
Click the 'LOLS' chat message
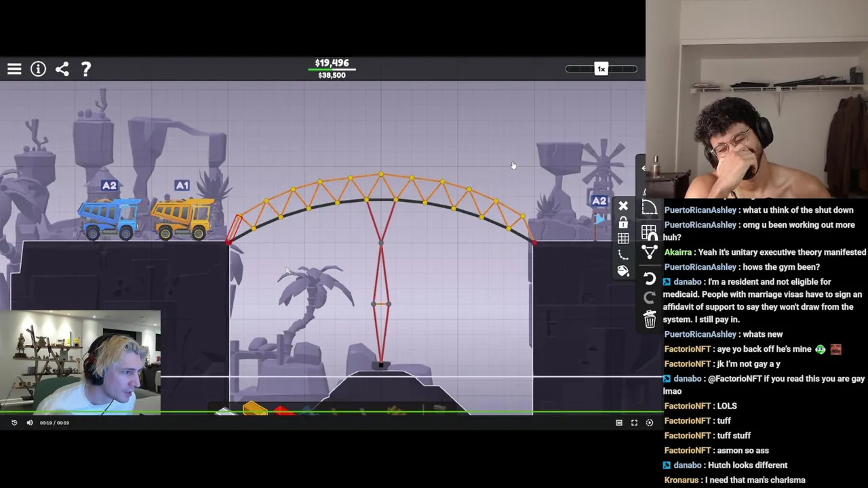(727, 406)
